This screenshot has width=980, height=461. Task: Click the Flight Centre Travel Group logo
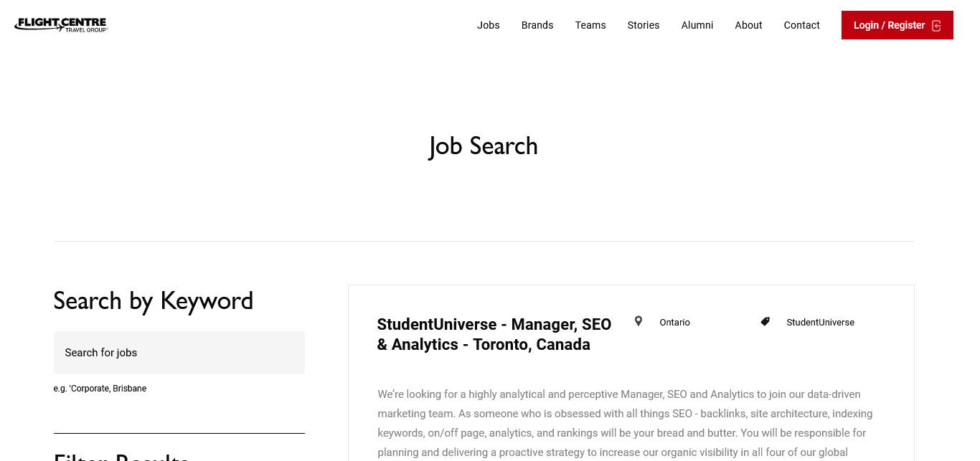tap(61, 25)
